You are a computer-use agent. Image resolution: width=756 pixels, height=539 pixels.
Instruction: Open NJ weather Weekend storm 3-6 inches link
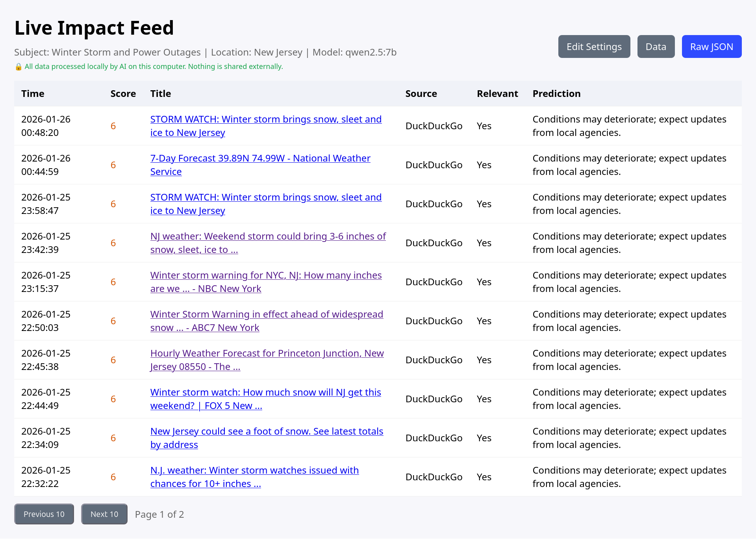click(268, 243)
